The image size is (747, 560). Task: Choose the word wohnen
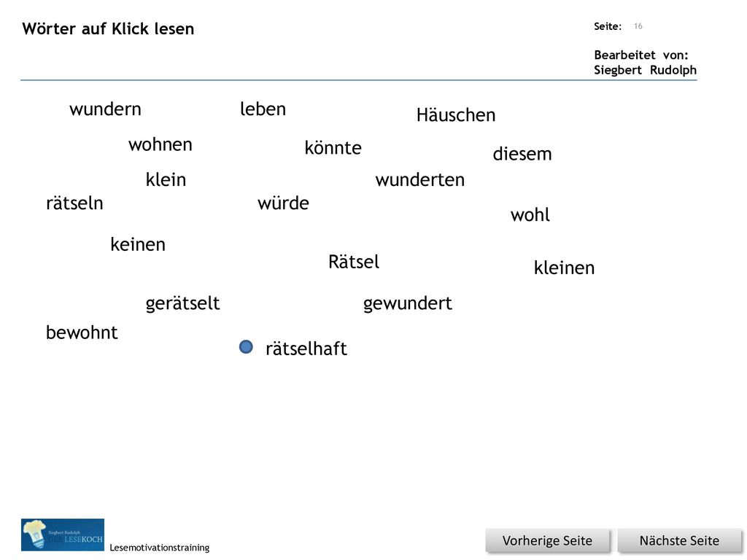coord(160,145)
